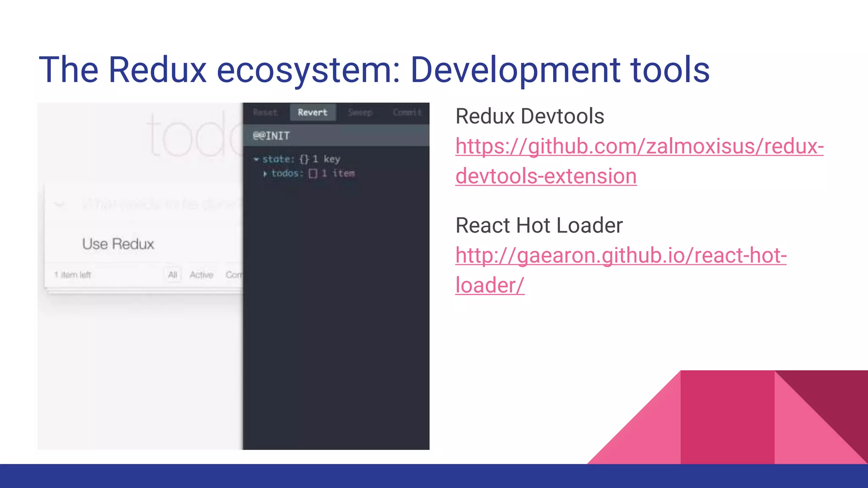Click the Sweep button in devtools
The width and height of the screenshot is (868, 488).
tap(360, 112)
